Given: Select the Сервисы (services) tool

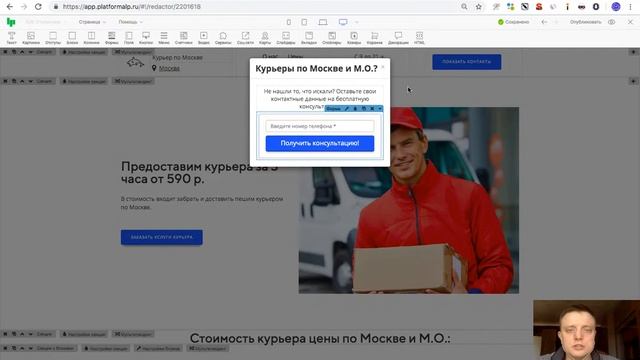Looking at the screenshot, I should tap(223, 38).
